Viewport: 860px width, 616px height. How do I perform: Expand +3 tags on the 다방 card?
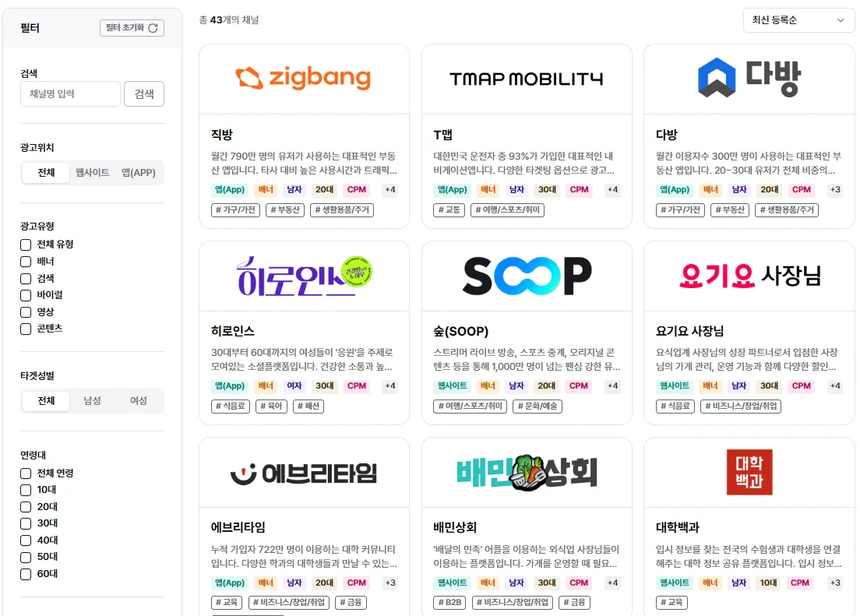pyautogui.click(x=835, y=190)
